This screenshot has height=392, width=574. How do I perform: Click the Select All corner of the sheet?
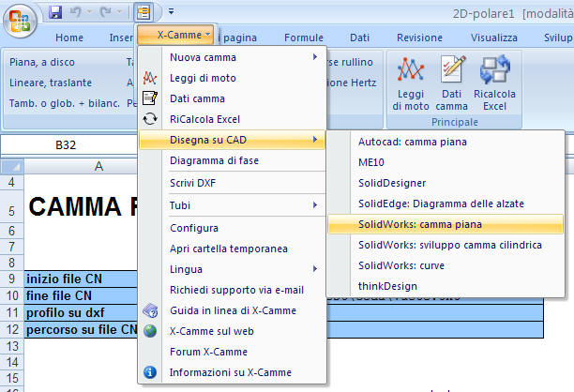coord(12,167)
